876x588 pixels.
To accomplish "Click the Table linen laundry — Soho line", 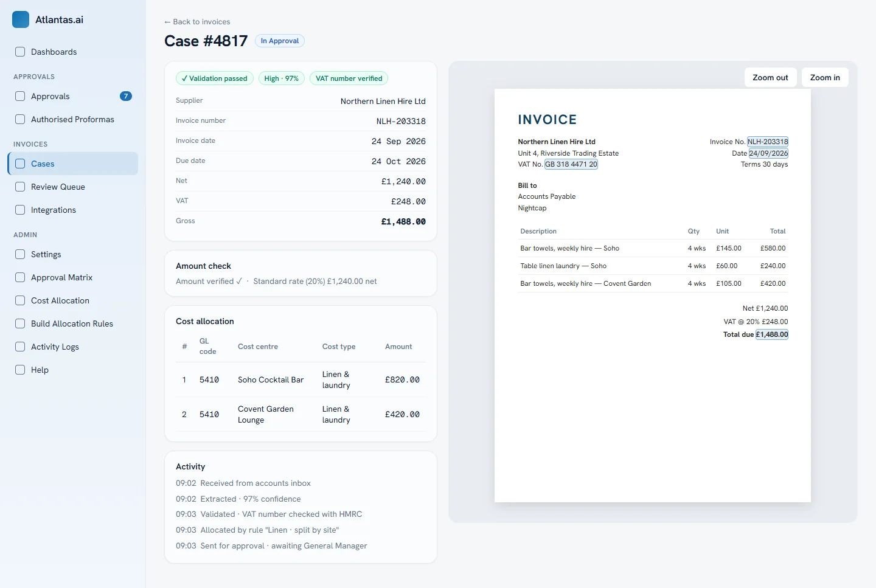I will click(x=653, y=266).
